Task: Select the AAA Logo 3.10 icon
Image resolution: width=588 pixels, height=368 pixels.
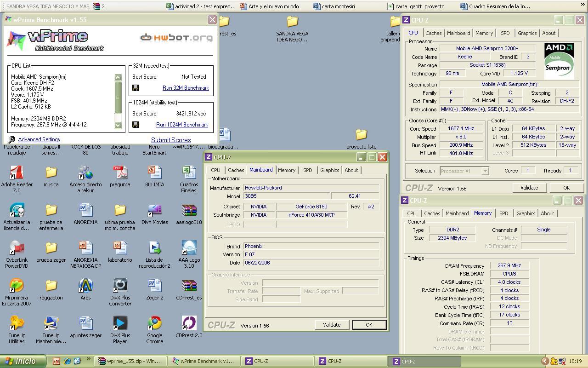Action: coord(189,248)
